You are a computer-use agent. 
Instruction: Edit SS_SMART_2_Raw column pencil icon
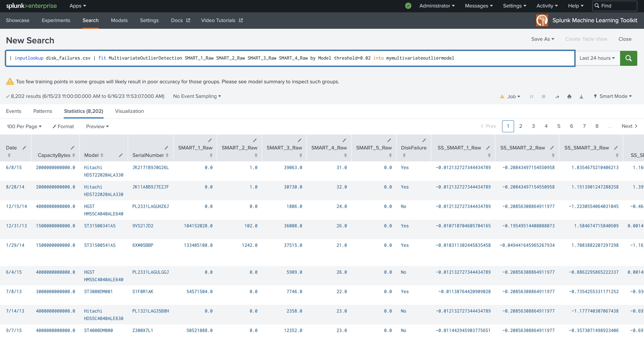point(552,148)
